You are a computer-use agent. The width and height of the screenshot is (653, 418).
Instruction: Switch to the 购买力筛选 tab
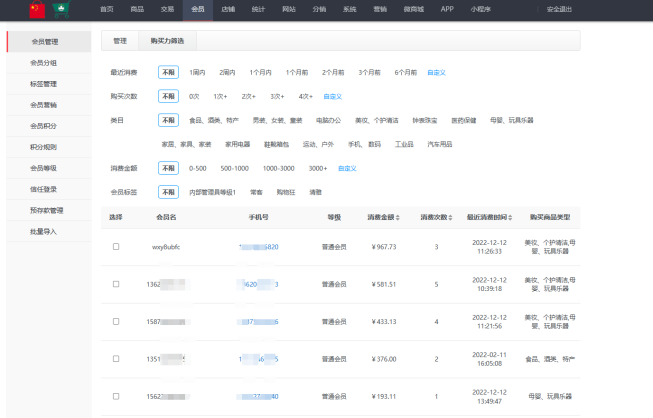coord(167,41)
